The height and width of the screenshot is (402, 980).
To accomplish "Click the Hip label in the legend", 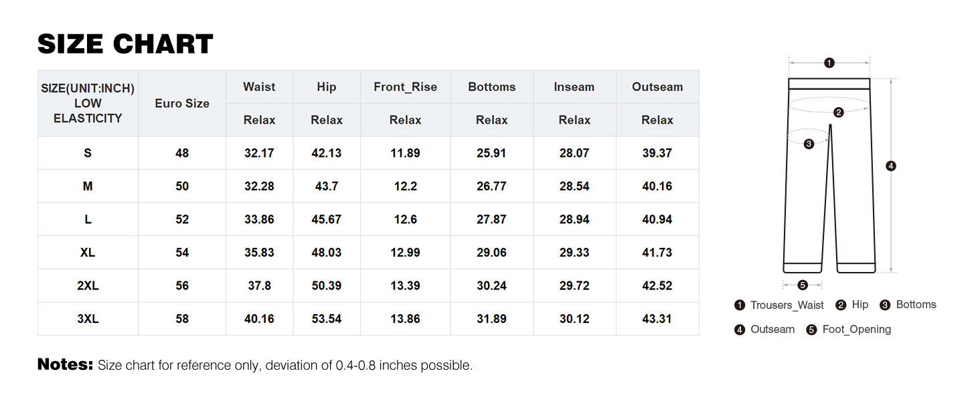I will tap(860, 305).
